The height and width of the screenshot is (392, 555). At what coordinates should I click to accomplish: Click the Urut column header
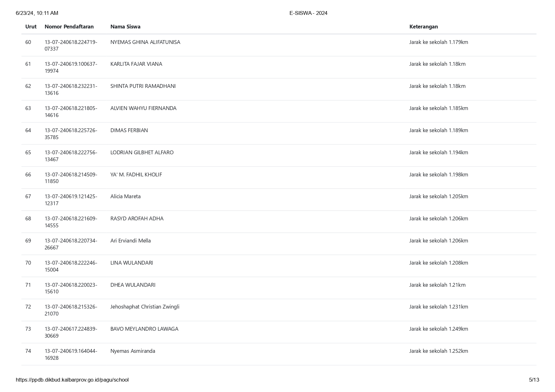pos(31,27)
